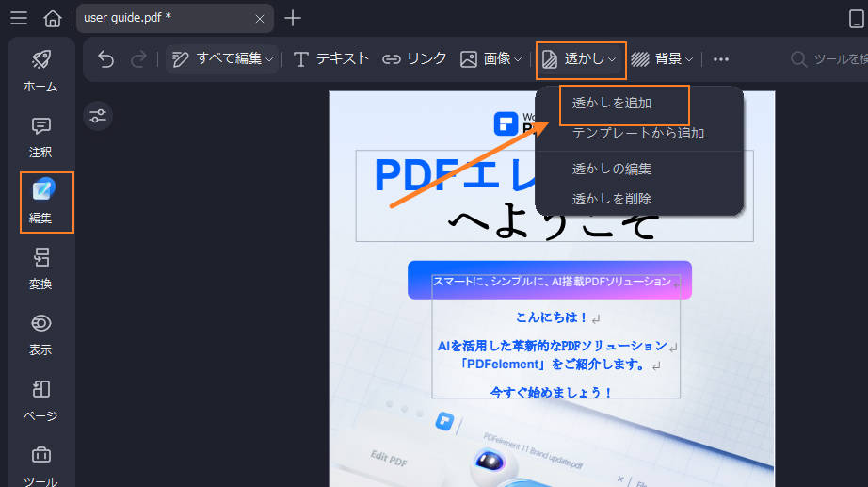Add a new tab with plus
This screenshot has width=868, height=487.
[292, 18]
